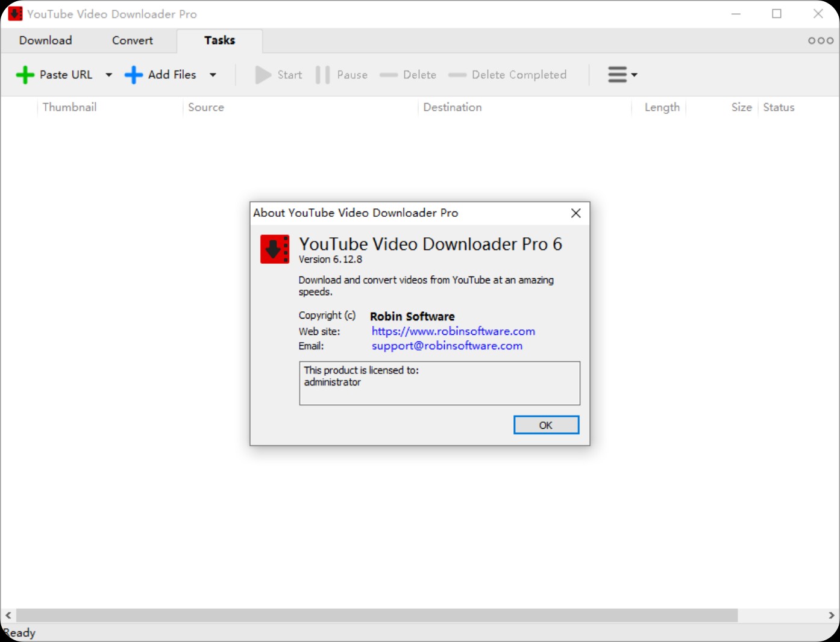Click the Size column header
The height and width of the screenshot is (642, 840).
click(x=741, y=107)
